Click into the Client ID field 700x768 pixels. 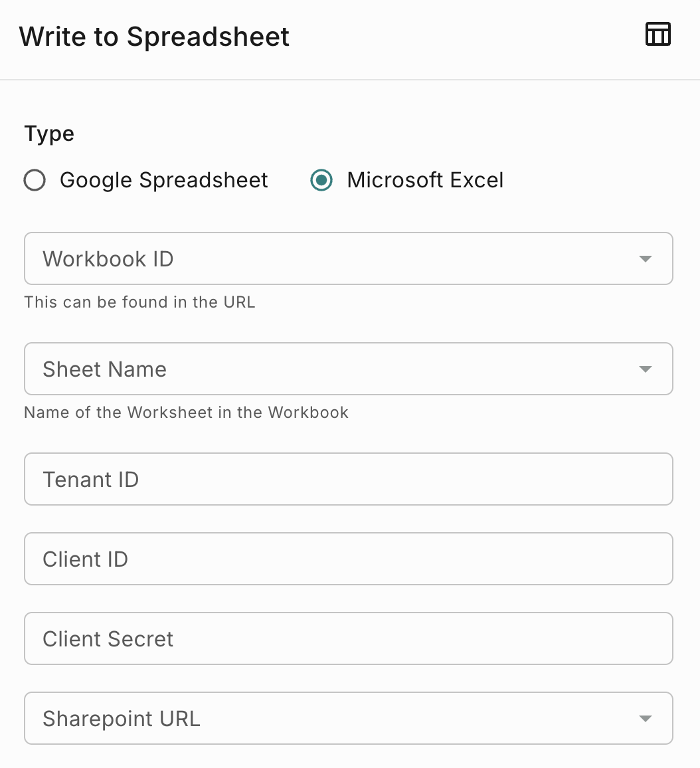click(349, 559)
